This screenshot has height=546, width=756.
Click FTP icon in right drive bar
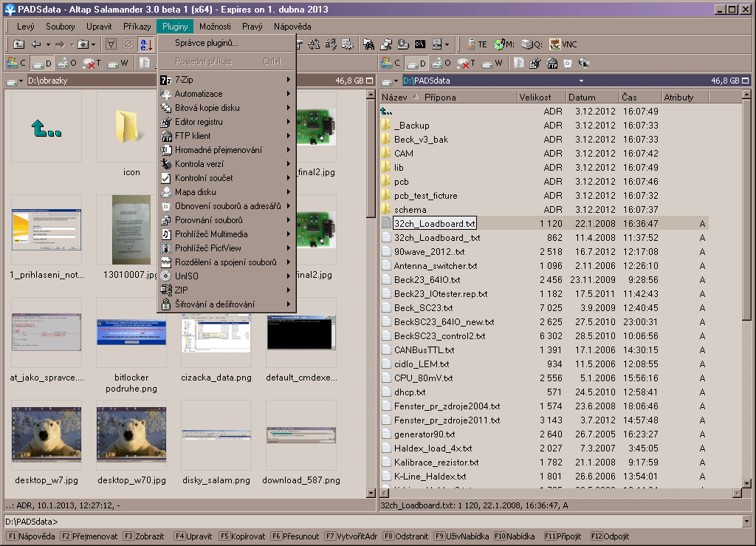pos(551,64)
